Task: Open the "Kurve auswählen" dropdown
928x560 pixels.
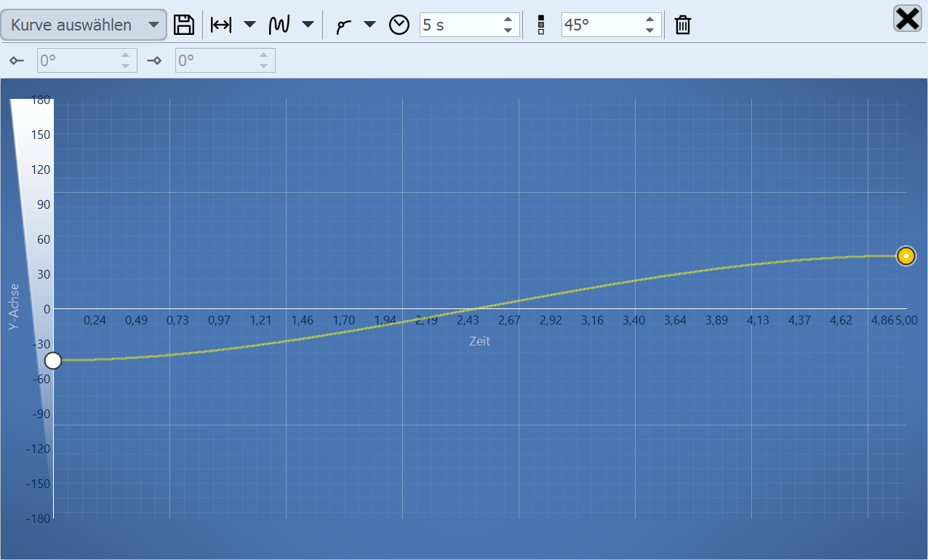Action: tap(84, 25)
